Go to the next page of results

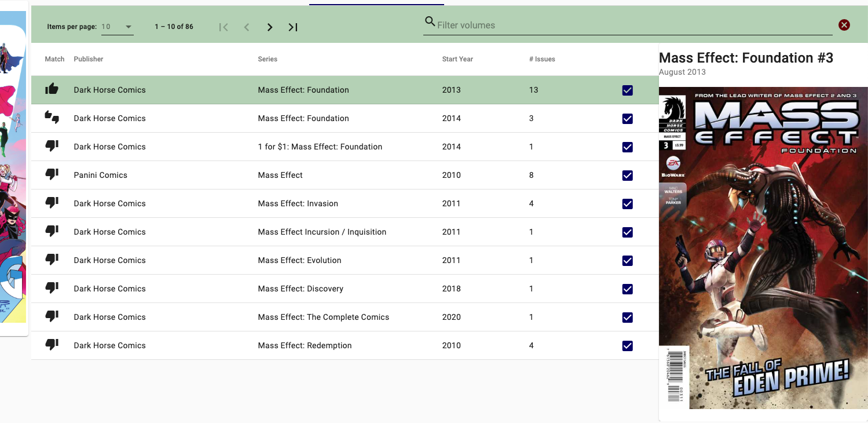pyautogui.click(x=270, y=27)
